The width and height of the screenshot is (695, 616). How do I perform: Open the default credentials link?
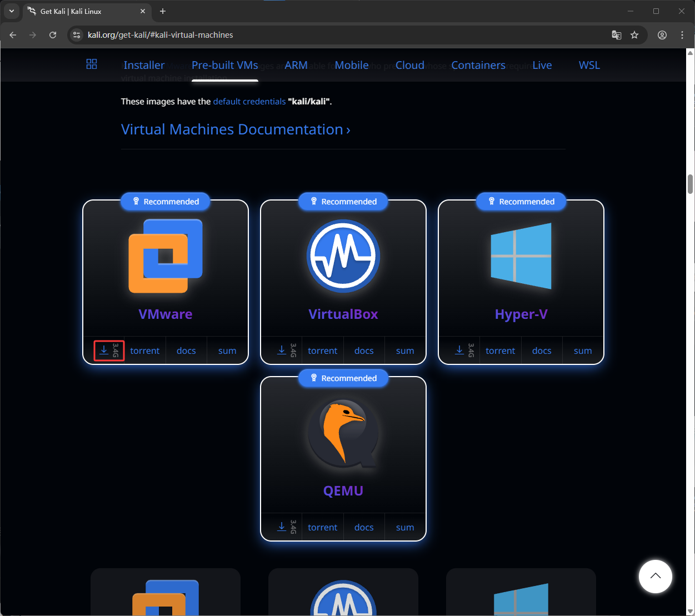point(249,102)
